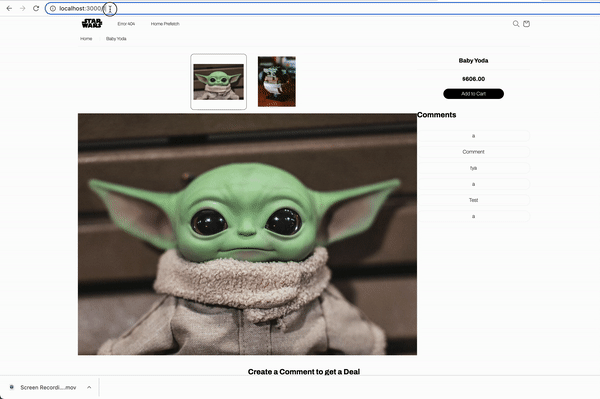Click the Baby Yoda product title

coord(473,60)
